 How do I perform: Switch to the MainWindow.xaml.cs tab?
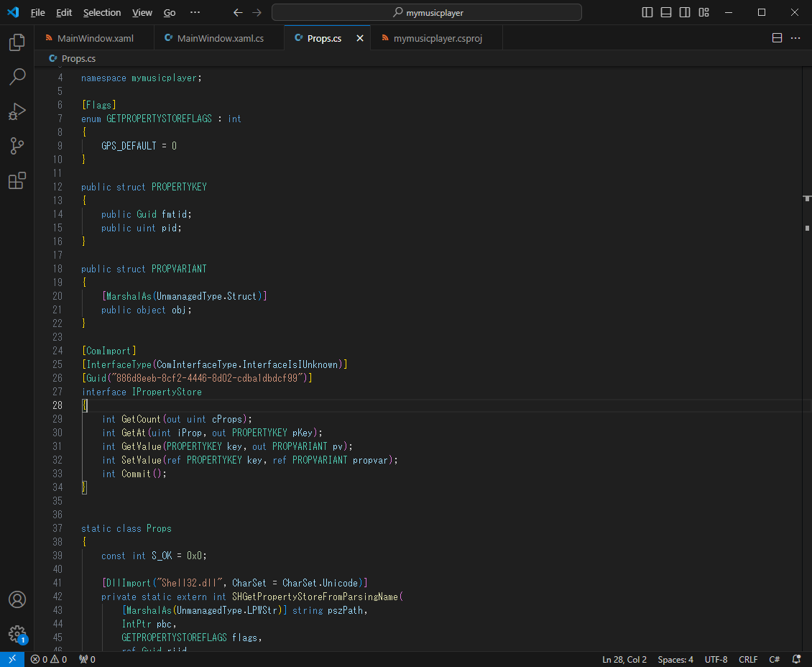(x=220, y=38)
